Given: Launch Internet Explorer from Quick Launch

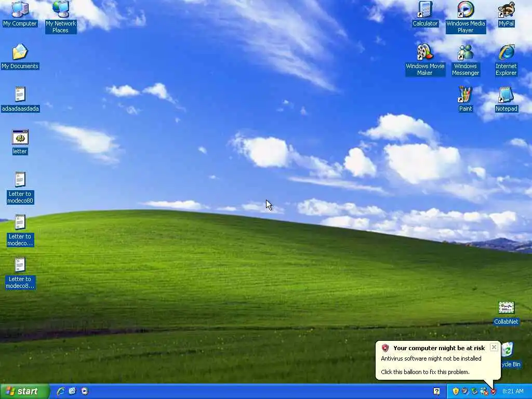Looking at the screenshot, I should point(61,391).
